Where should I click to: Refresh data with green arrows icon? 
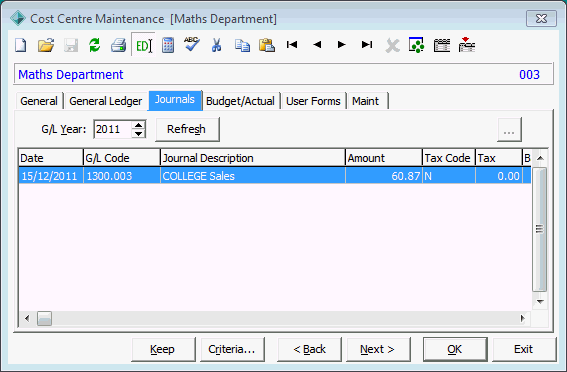click(95, 46)
